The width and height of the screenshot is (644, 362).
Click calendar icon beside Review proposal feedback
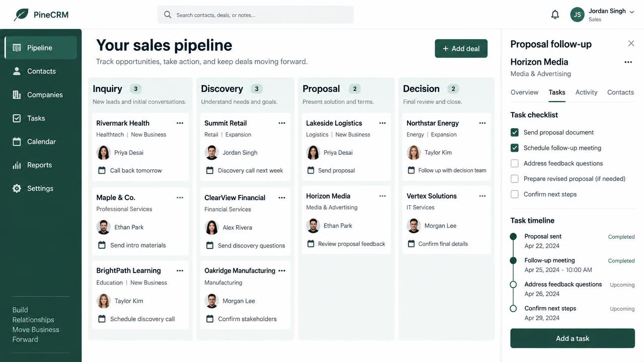tap(310, 243)
